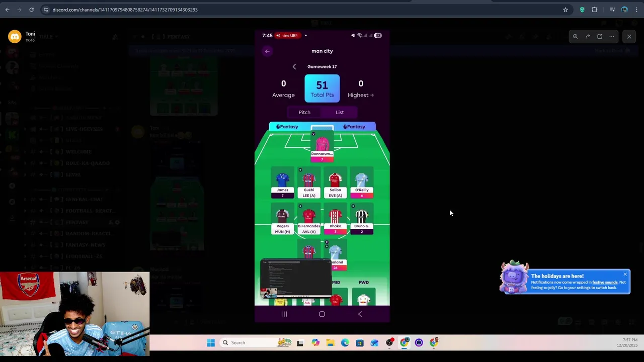
Task: Open the image viewer more options menu
Action: (612, 36)
